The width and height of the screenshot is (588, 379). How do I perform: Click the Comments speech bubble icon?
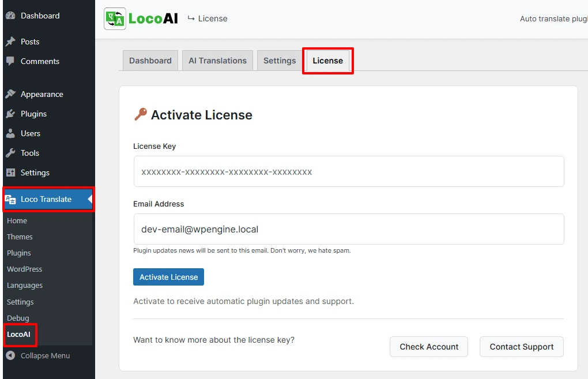(10, 61)
